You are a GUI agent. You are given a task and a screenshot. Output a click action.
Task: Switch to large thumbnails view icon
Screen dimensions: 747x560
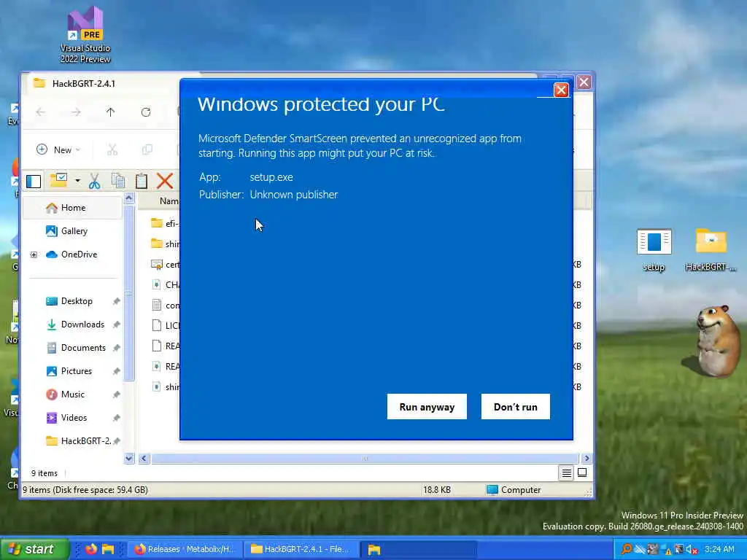(582, 472)
